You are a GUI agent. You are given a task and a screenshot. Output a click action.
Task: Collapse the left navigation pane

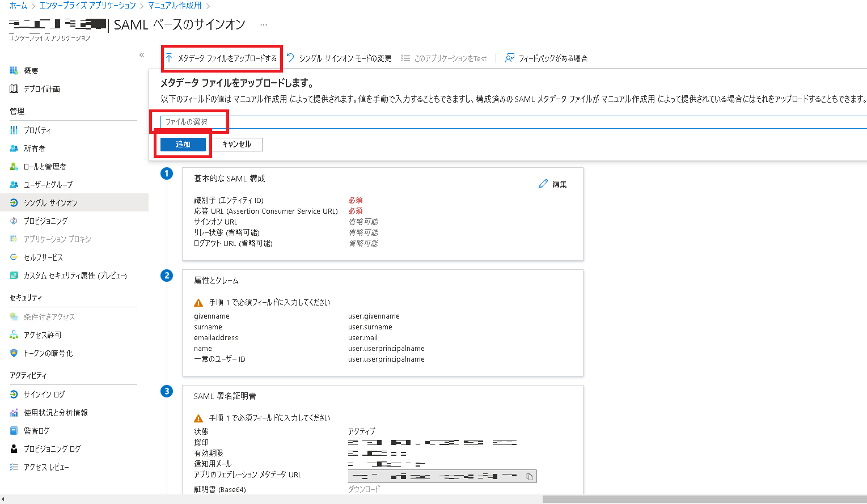point(142,55)
